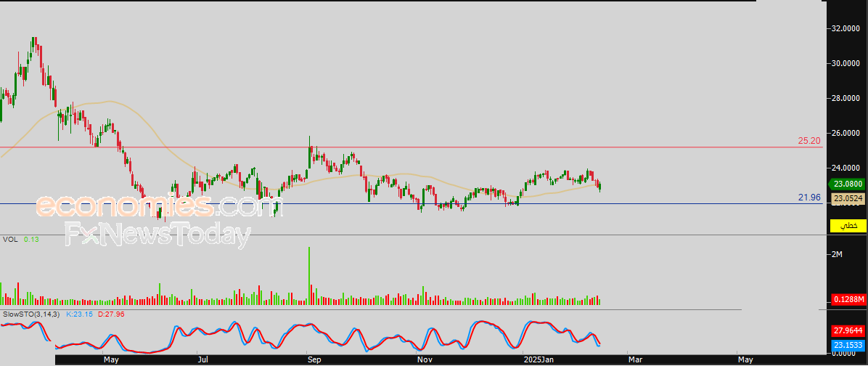Click the May label at the timeline's right

[x=745, y=360]
